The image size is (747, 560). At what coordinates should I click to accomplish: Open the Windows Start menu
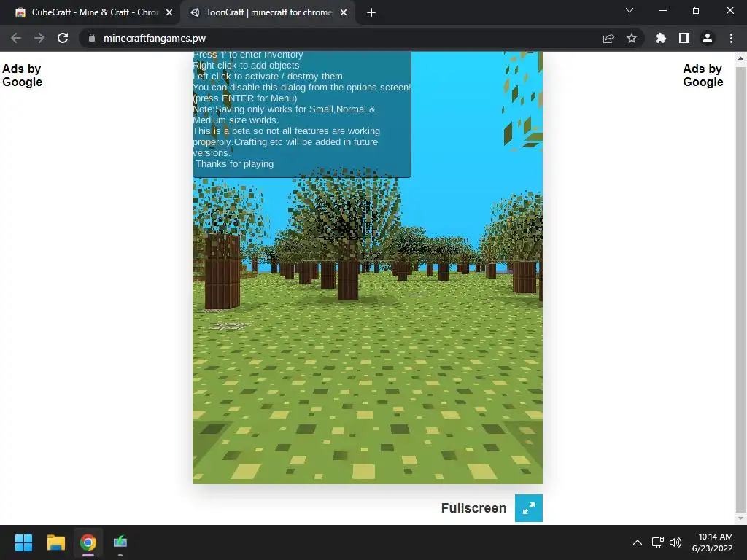point(23,542)
